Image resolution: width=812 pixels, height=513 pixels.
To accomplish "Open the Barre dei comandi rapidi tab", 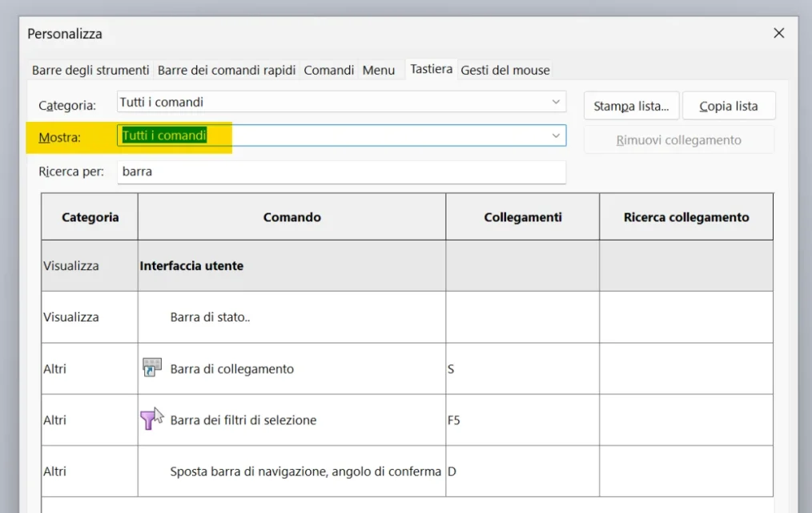I will point(227,70).
